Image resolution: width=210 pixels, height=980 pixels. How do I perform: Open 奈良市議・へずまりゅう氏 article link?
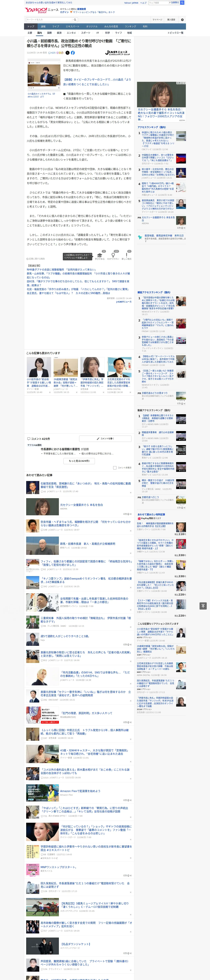(86, 523)
